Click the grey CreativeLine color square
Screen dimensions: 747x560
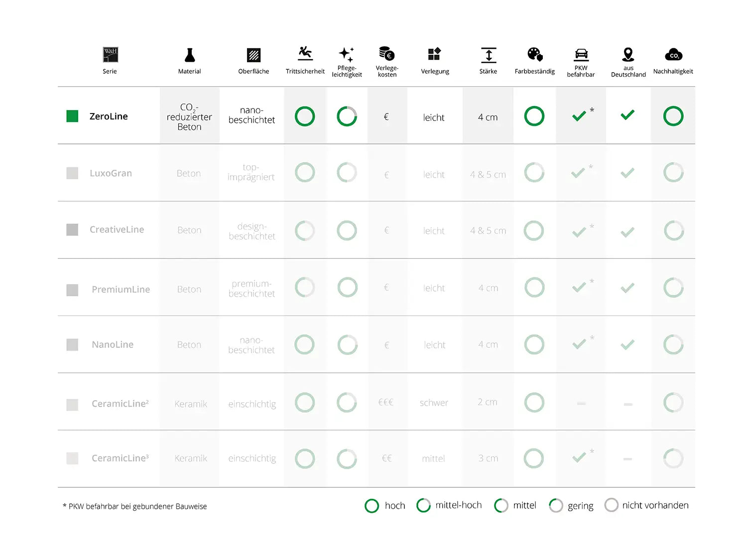point(72,230)
